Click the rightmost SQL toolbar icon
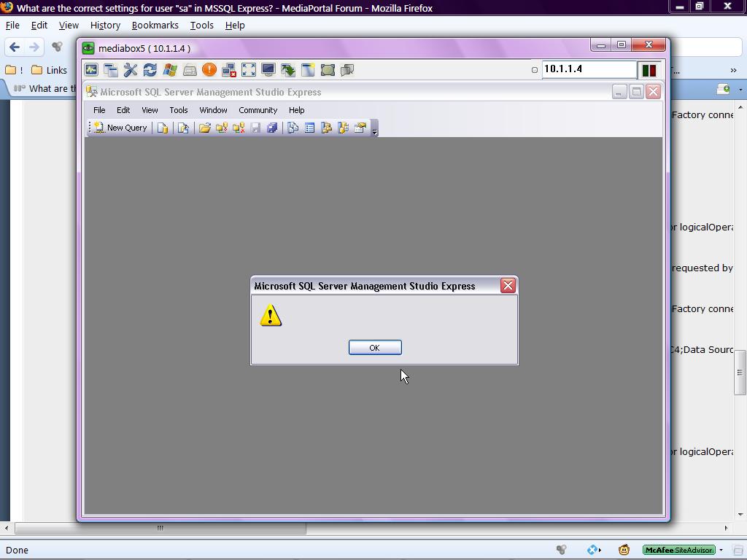The height and width of the screenshot is (560, 747). click(x=360, y=128)
